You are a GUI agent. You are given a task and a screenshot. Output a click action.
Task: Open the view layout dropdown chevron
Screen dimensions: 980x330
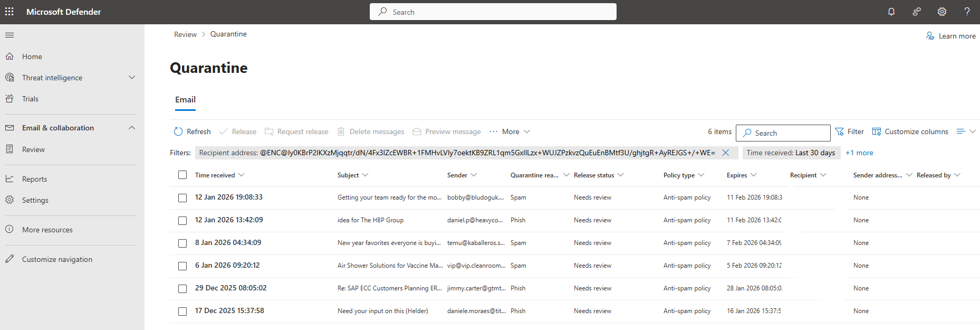973,131
